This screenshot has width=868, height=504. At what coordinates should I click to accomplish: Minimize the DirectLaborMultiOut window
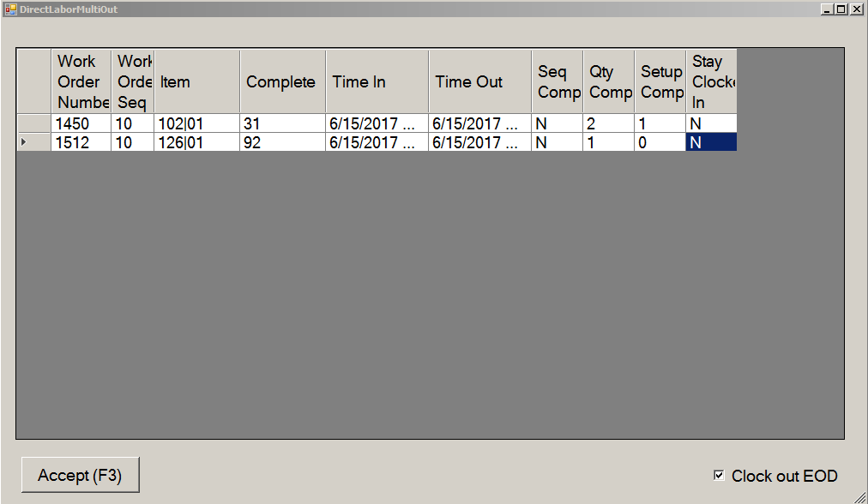(x=826, y=9)
